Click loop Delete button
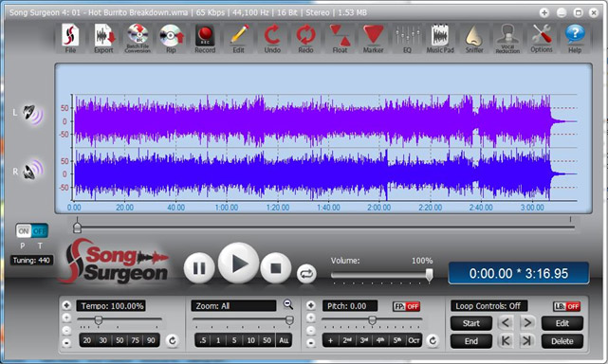 pos(562,341)
